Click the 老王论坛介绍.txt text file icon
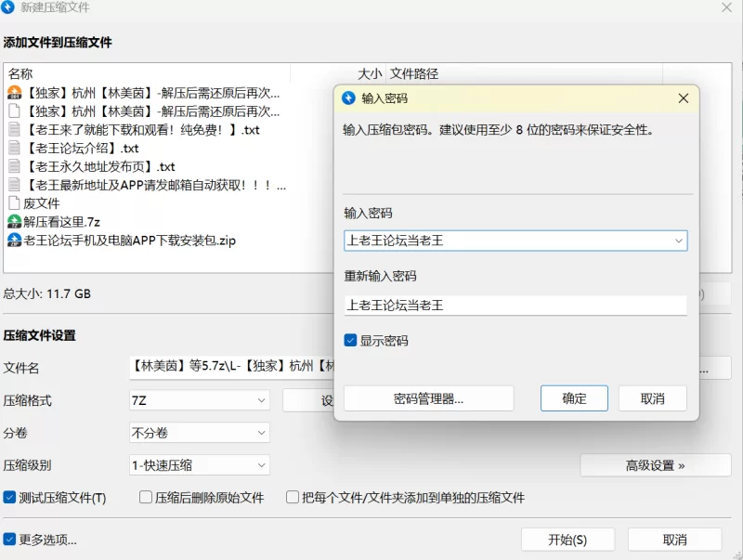Image resolution: width=743 pixels, height=560 pixels. [x=14, y=149]
